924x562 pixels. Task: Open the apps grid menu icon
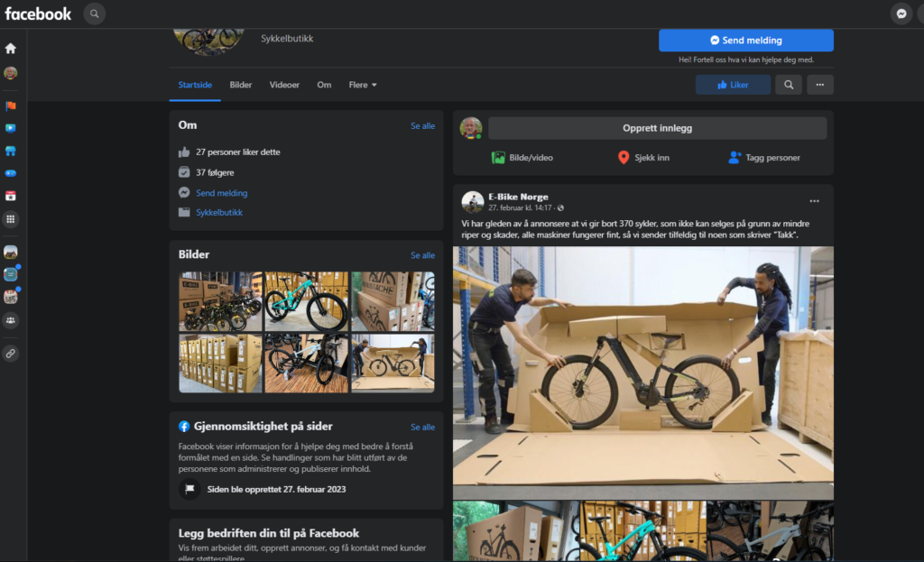click(x=11, y=218)
